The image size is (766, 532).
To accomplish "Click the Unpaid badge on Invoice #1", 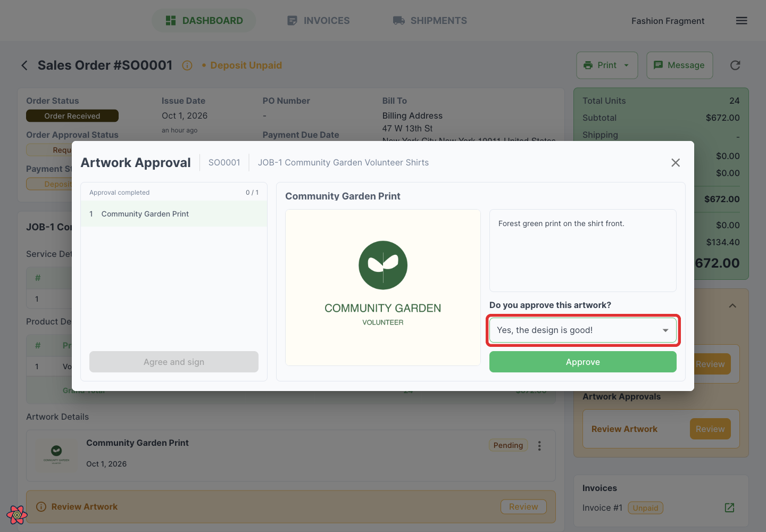I will 645,508.
